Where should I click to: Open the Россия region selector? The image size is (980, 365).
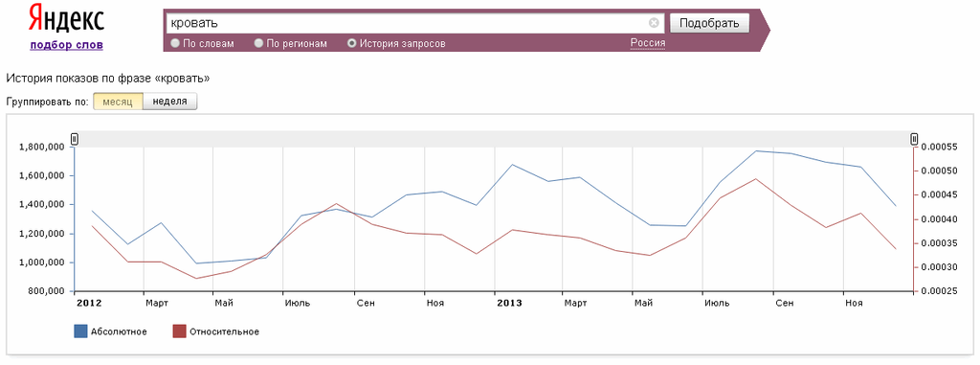point(648,43)
